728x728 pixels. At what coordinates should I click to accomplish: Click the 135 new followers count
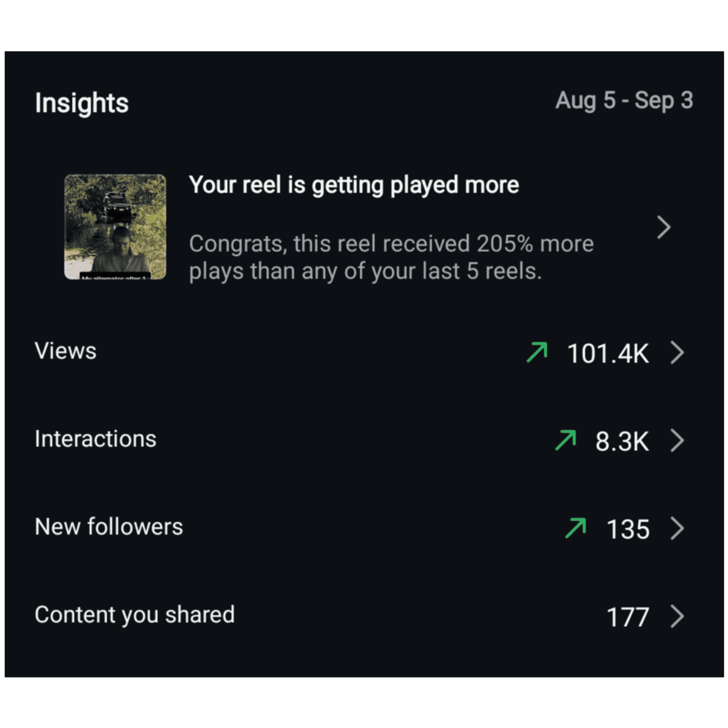(628, 529)
